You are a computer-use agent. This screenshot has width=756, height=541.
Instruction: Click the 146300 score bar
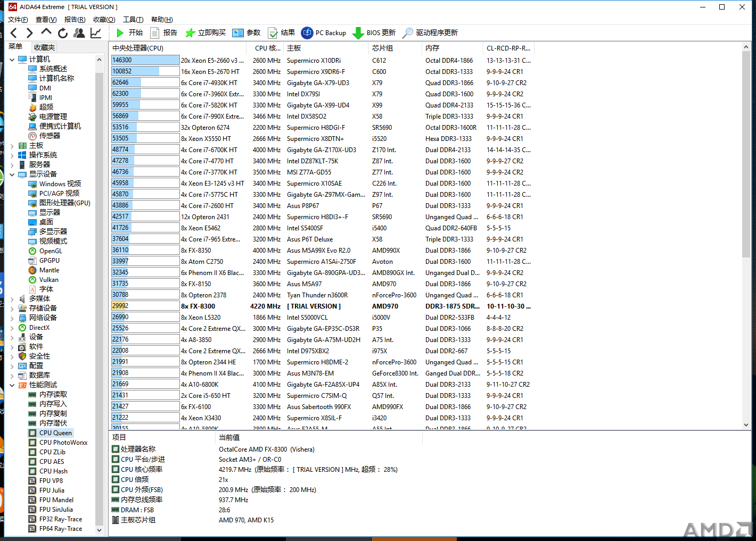pyautogui.click(x=145, y=60)
